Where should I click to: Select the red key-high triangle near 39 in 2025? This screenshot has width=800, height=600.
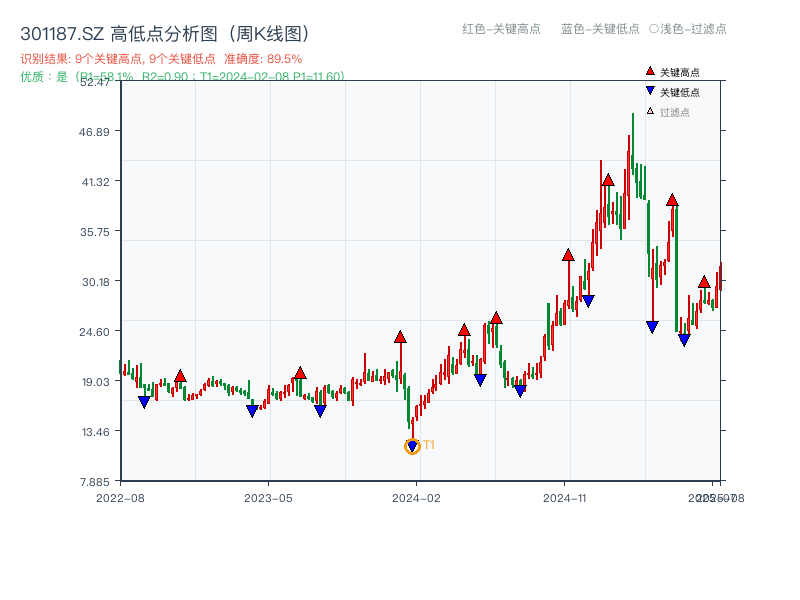click(x=672, y=200)
